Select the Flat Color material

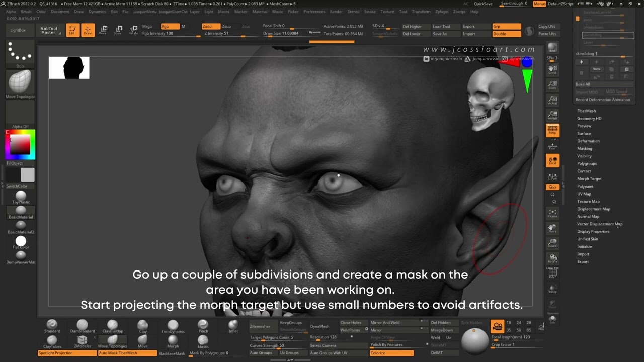point(21,243)
